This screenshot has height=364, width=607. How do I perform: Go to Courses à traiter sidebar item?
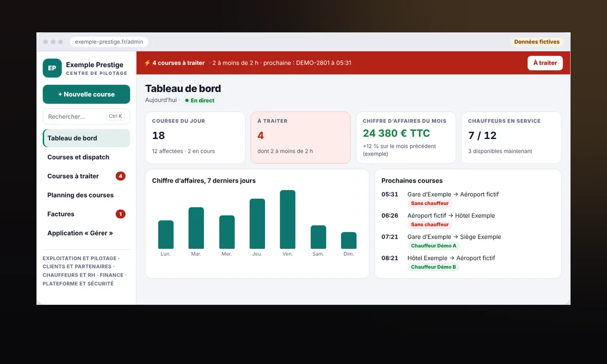pyautogui.click(x=86, y=176)
